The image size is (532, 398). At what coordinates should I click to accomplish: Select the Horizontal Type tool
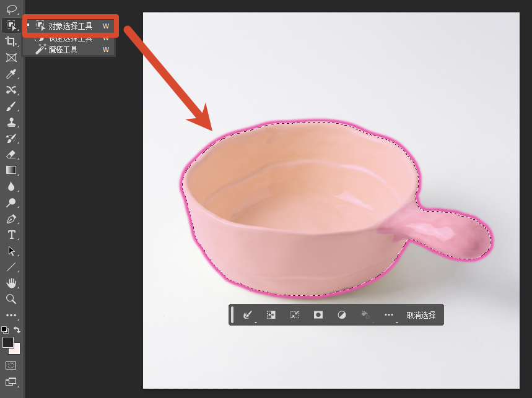coord(11,235)
